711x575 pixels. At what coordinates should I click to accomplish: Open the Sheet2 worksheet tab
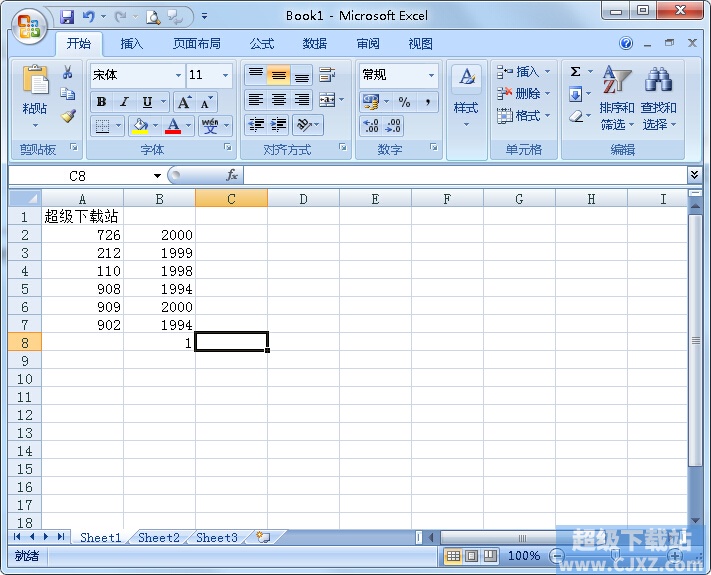(159, 537)
